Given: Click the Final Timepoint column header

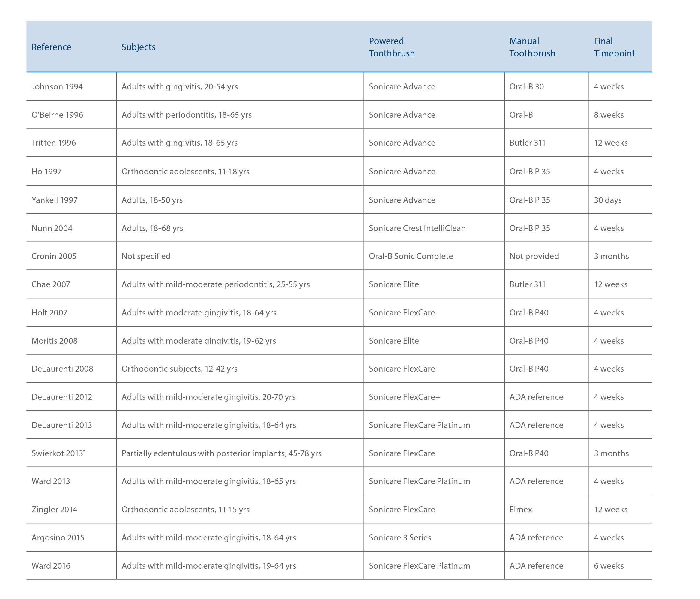Looking at the screenshot, I should pos(614,47).
